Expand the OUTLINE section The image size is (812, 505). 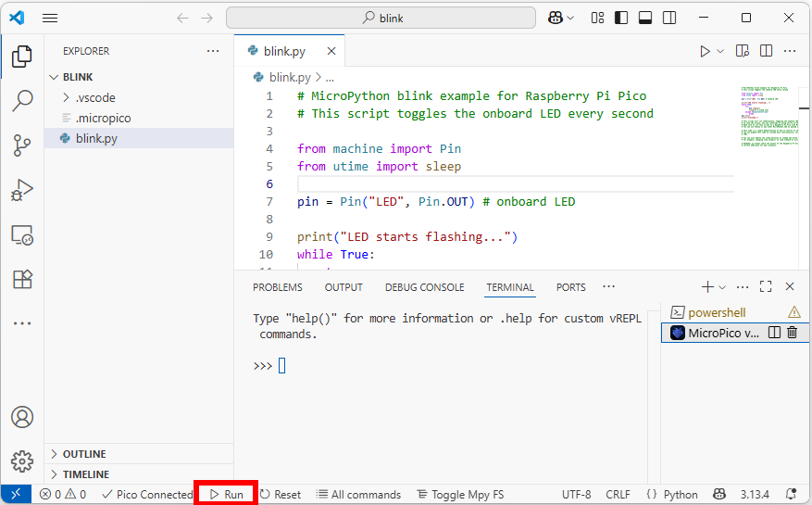(139, 454)
